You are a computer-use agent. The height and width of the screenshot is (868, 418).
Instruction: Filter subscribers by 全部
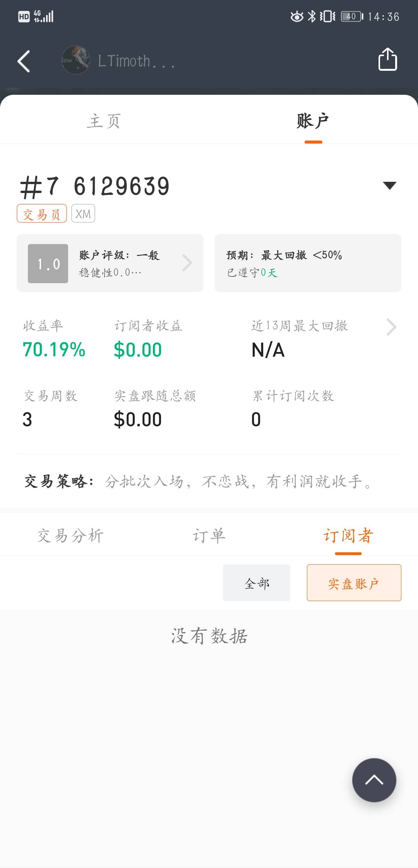257,583
